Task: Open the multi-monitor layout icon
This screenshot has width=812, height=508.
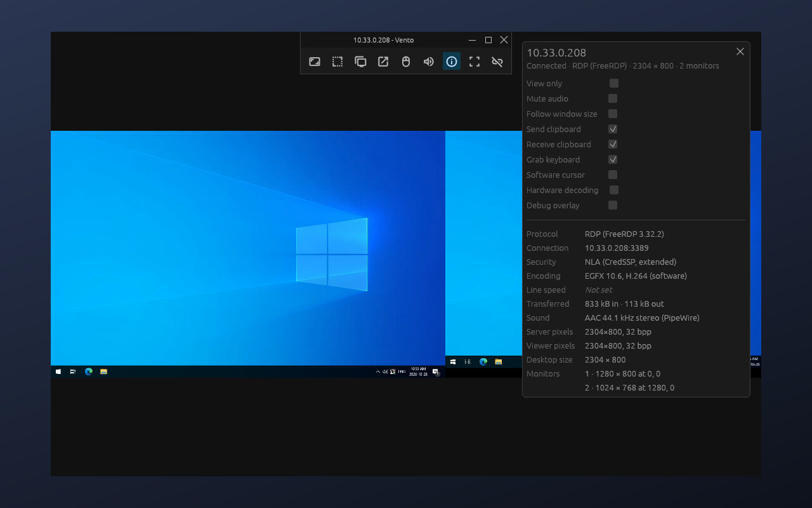Action: click(x=360, y=62)
